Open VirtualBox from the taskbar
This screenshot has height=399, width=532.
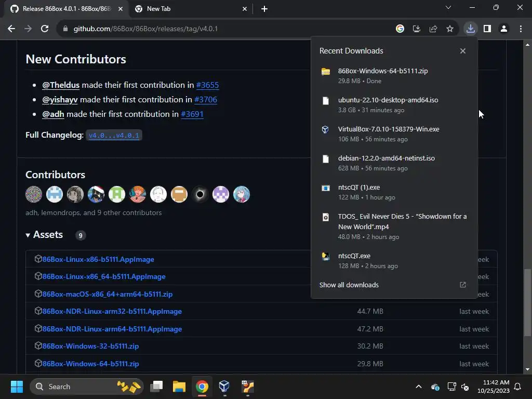(x=224, y=387)
